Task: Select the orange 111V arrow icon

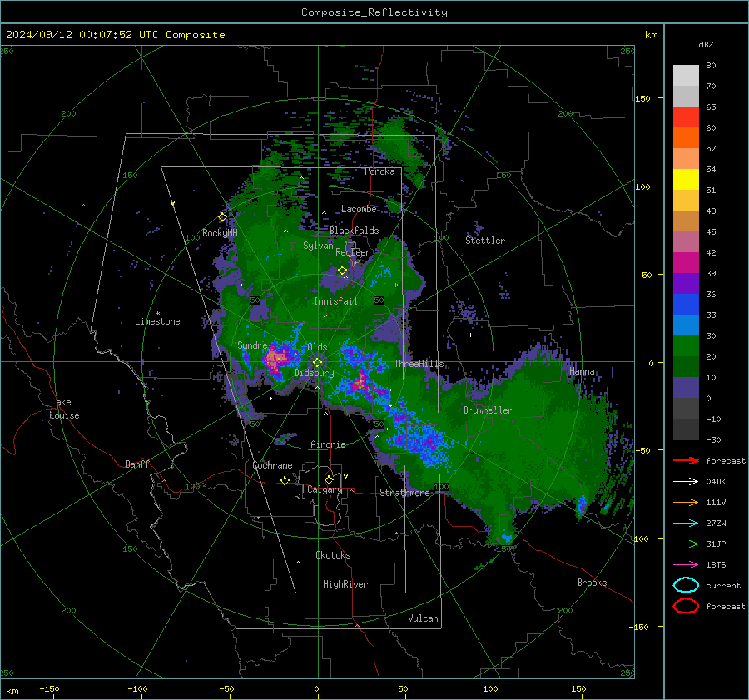Action: [686, 502]
